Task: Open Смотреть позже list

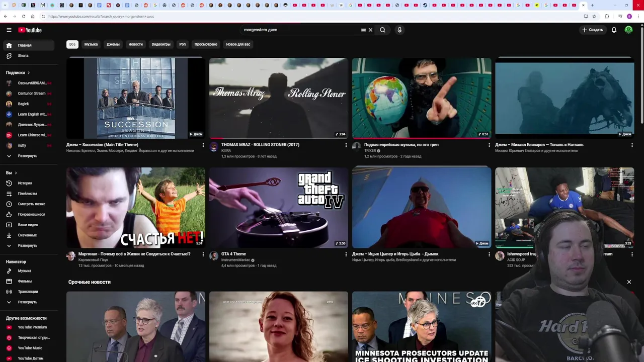Action: (x=29, y=204)
